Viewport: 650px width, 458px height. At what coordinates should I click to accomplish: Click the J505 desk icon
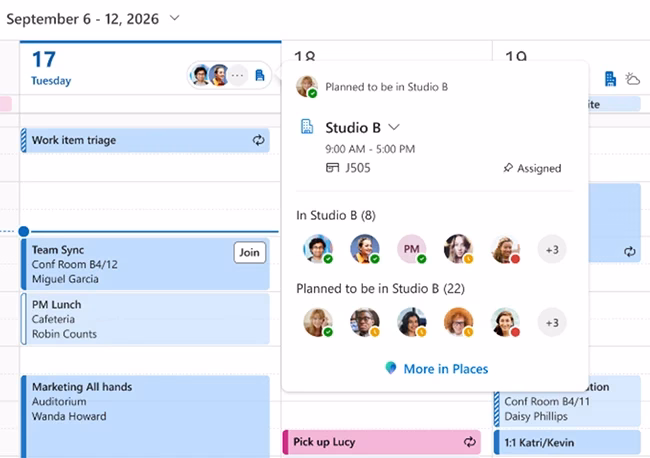pyautogui.click(x=332, y=167)
